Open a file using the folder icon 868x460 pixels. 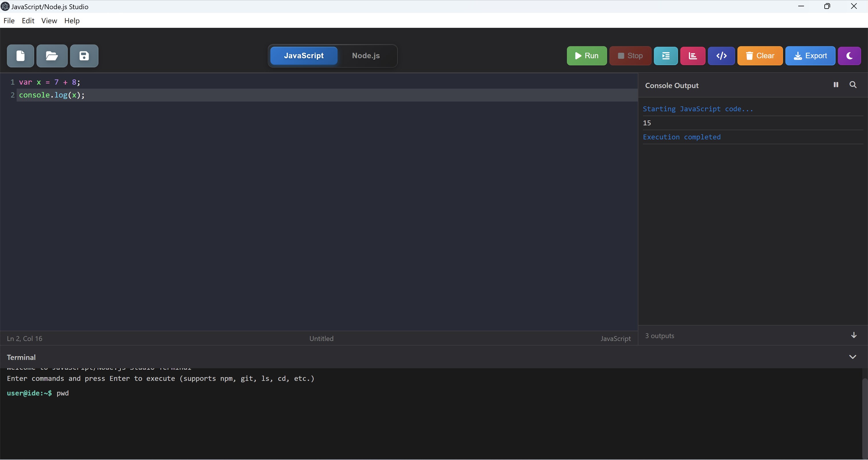(x=52, y=56)
